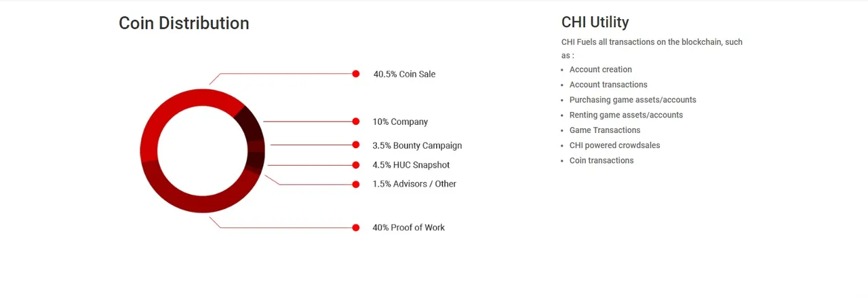Screen dimensions: 868x298
Task: Select the 10% Company label
Action: (x=400, y=122)
